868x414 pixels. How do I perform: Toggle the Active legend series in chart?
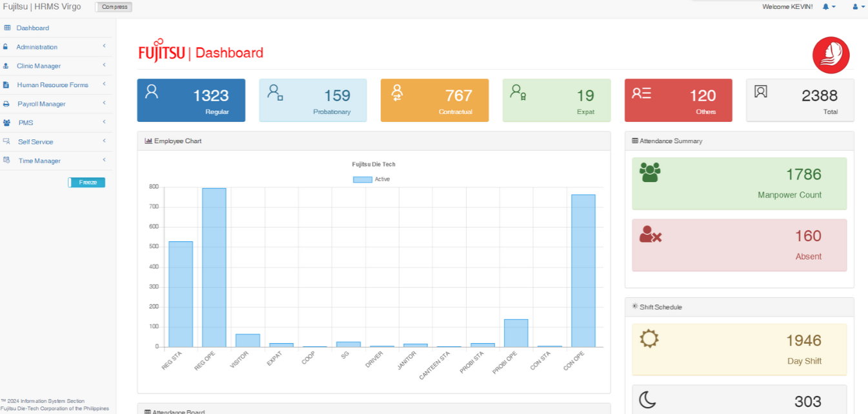point(371,179)
